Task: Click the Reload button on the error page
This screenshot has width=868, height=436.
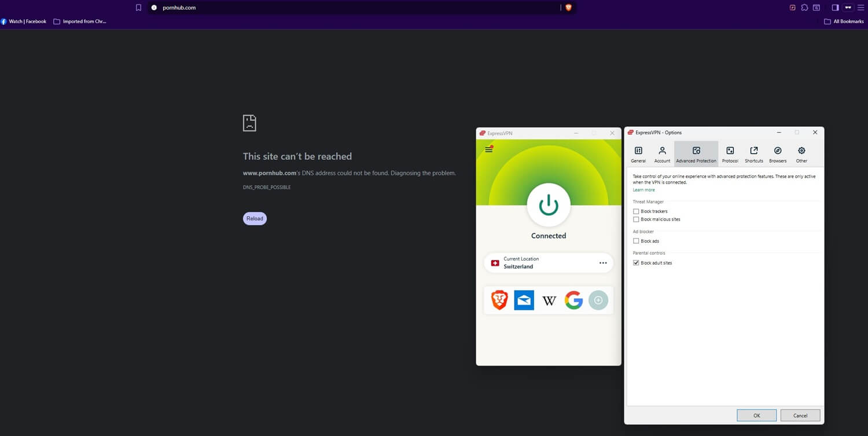Action: pos(255,218)
